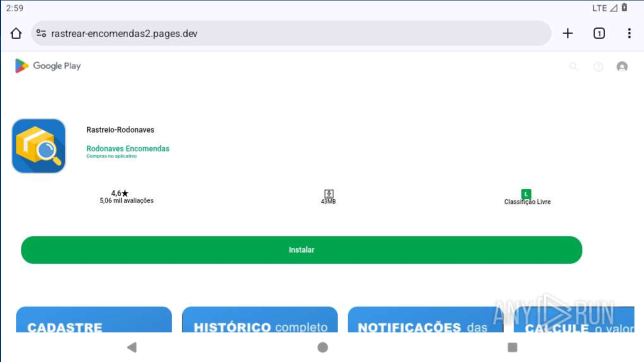Screen dimensions: 644x362
Task: Focus the address bar showing rastrear-encomendas2.pages.dev
Action: 291,33
